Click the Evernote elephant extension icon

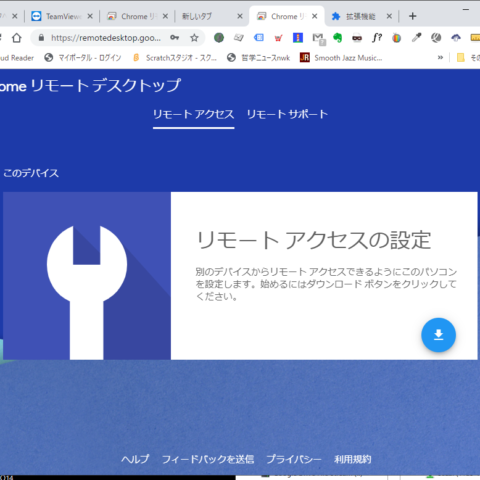pos(337,38)
